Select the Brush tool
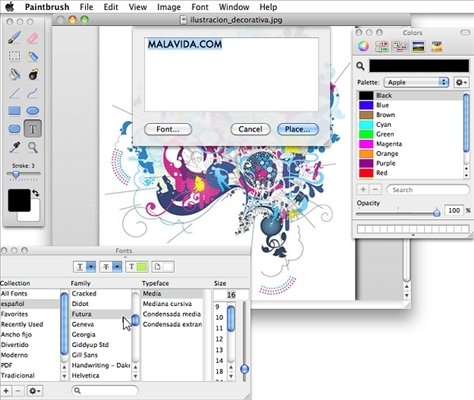Screen dimensions: 474x400 point(15,37)
